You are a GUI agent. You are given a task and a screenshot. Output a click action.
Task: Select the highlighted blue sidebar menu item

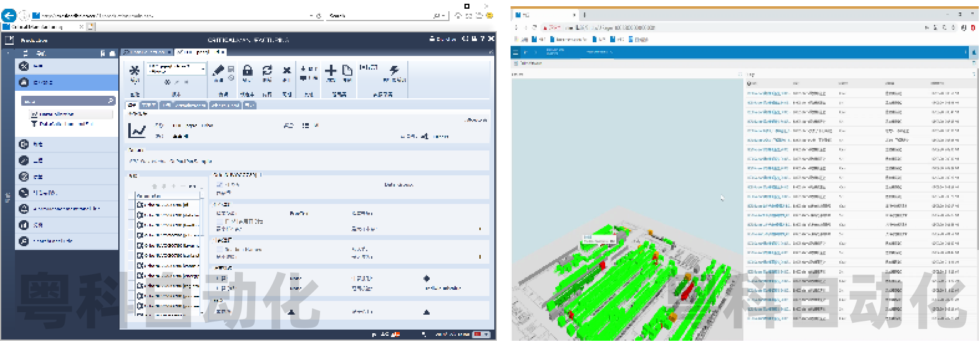67,82
